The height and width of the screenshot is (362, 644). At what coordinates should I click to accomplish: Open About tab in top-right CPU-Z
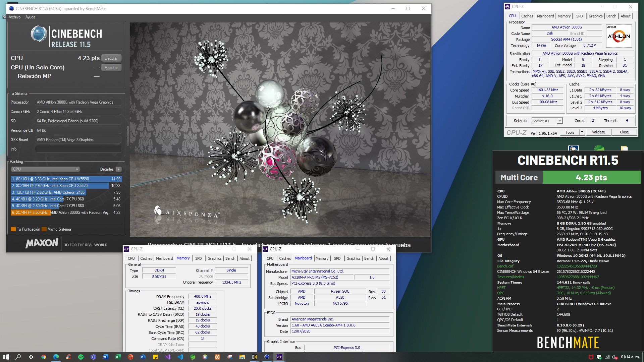click(625, 16)
